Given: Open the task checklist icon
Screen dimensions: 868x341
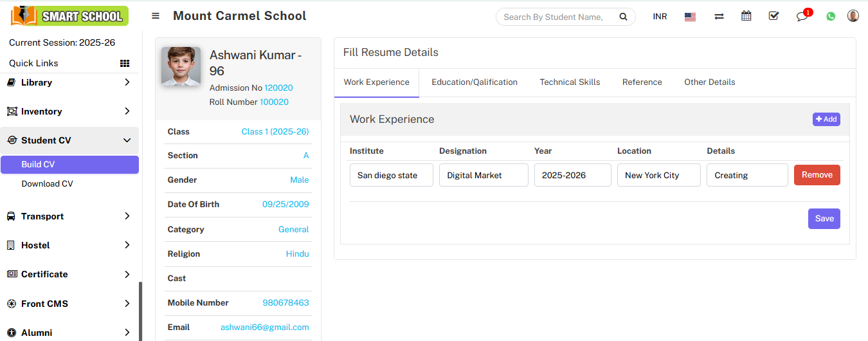Looking at the screenshot, I should pos(773,16).
